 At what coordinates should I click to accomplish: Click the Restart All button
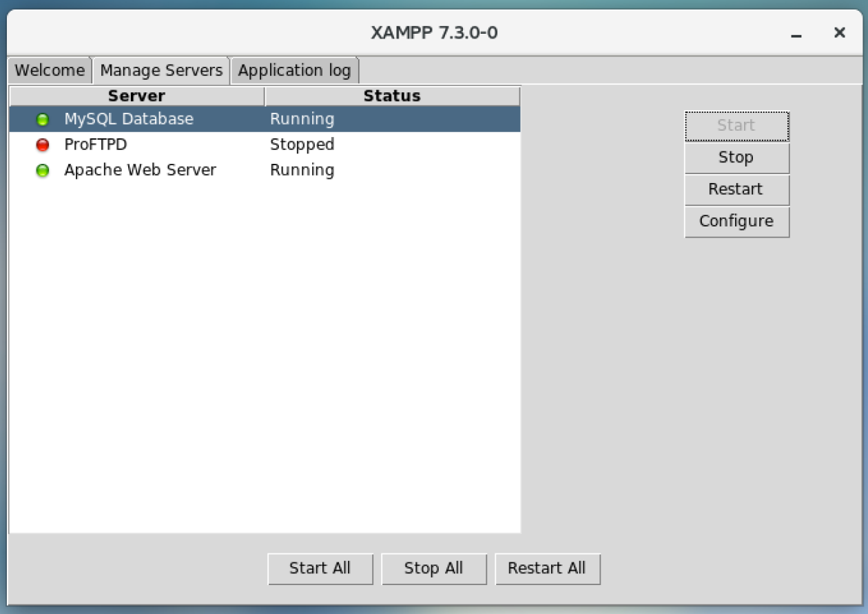tap(548, 569)
